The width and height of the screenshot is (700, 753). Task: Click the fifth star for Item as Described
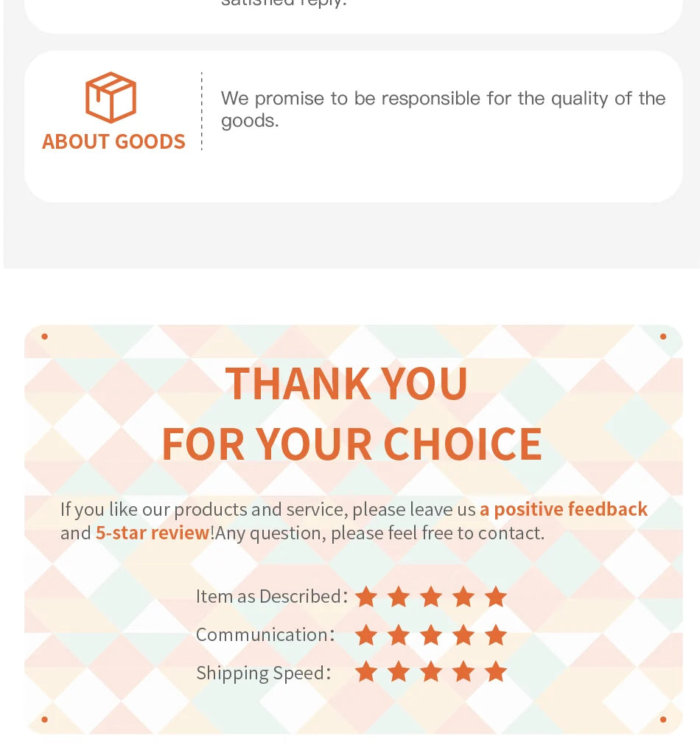coord(495,597)
